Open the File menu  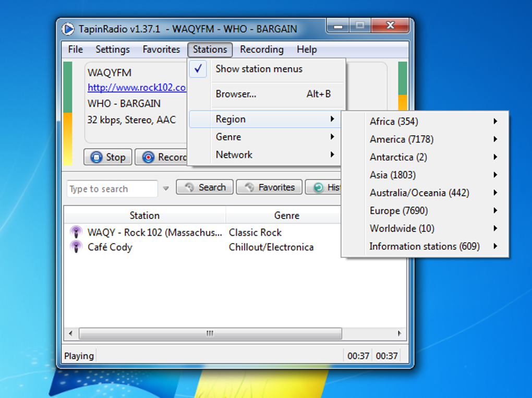75,50
